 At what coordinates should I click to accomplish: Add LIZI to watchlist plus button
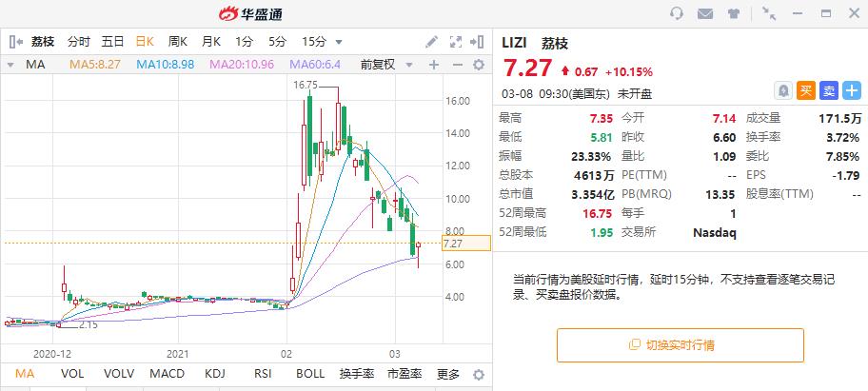pos(852,90)
